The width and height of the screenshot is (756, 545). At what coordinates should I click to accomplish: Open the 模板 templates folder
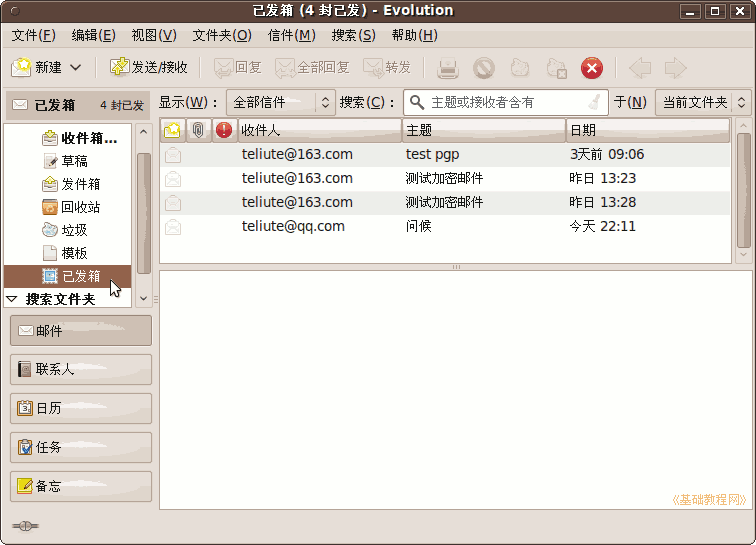[x=65, y=253]
